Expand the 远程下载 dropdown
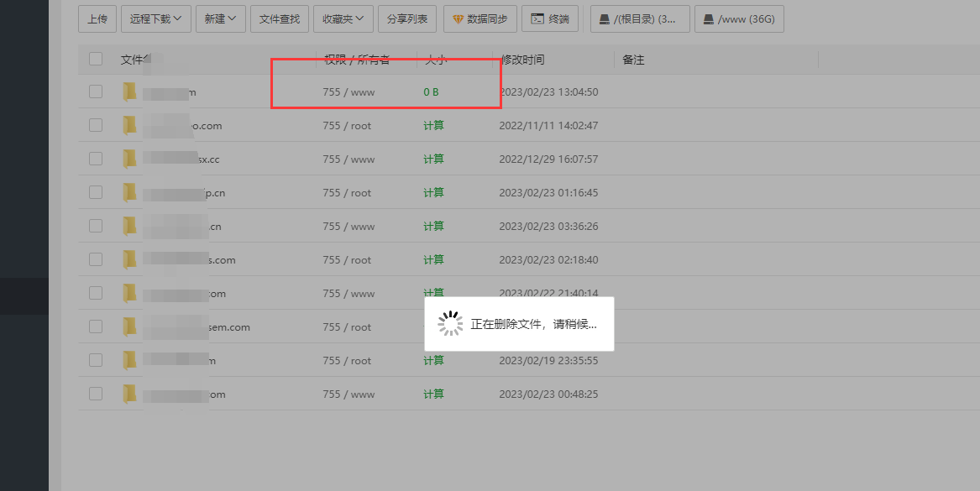The height and width of the screenshot is (491, 980). pos(155,18)
